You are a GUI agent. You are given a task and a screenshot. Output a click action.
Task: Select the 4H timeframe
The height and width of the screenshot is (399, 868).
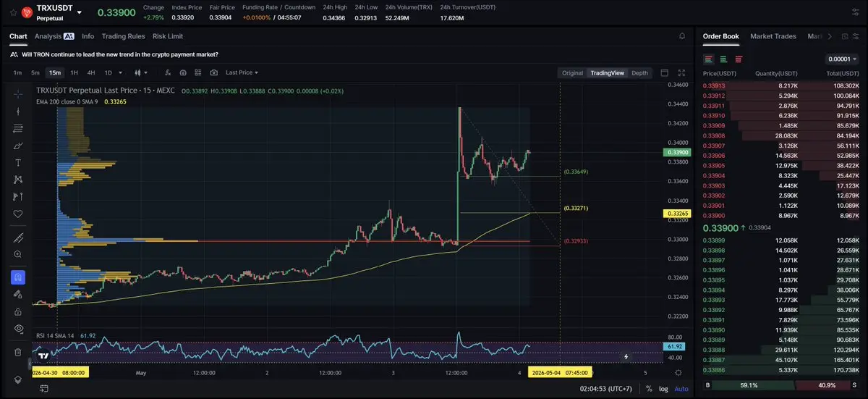click(x=91, y=72)
